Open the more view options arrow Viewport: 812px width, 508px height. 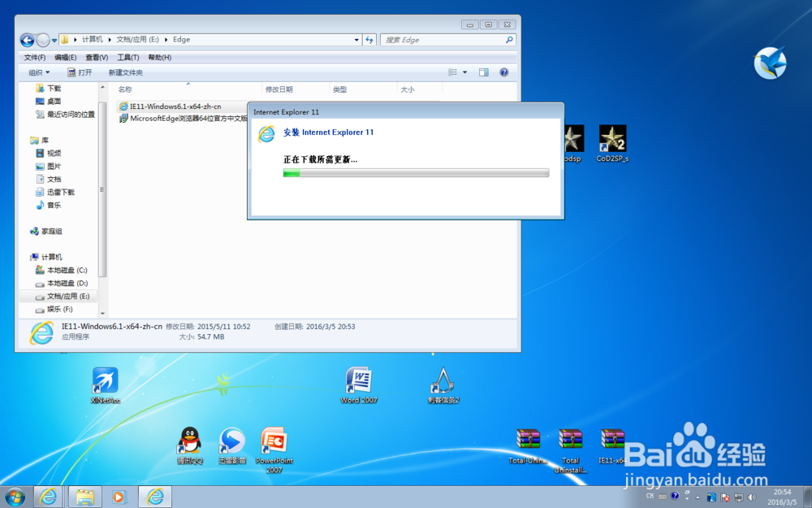point(464,72)
